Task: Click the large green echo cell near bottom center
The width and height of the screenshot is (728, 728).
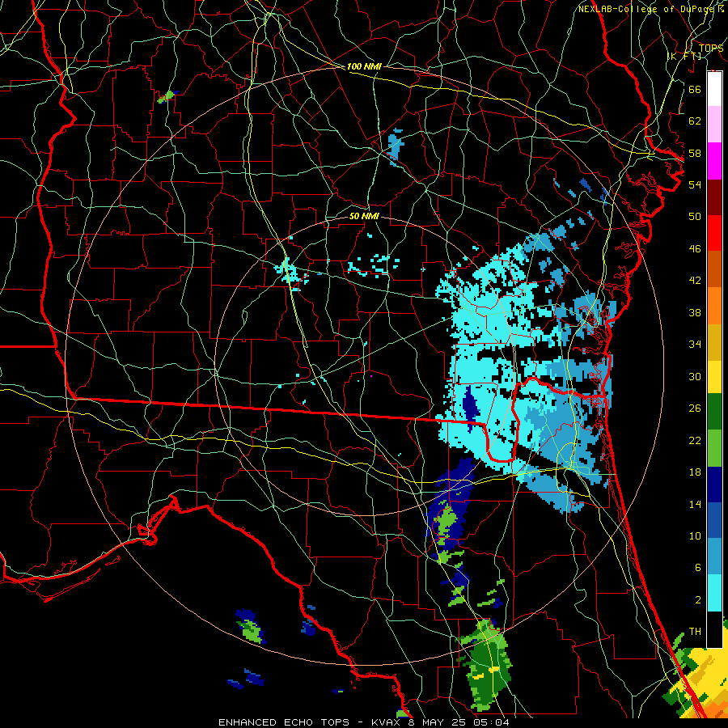Action: pos(487,665)
